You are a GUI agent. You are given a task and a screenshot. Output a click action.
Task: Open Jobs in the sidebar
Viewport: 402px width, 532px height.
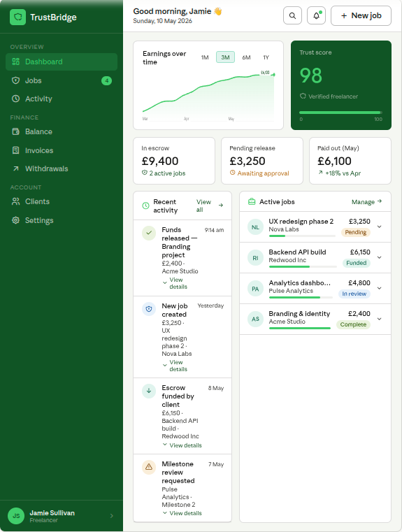click(62, 80)
